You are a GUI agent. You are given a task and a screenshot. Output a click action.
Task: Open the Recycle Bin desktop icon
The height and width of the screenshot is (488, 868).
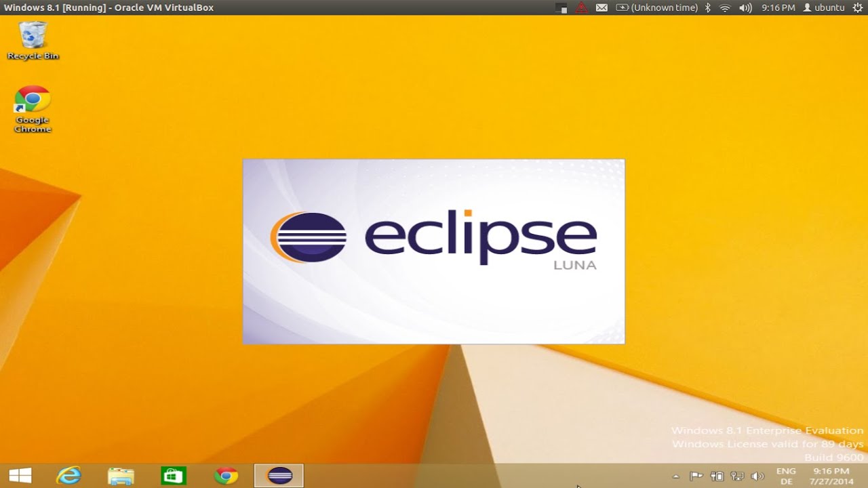33,41
